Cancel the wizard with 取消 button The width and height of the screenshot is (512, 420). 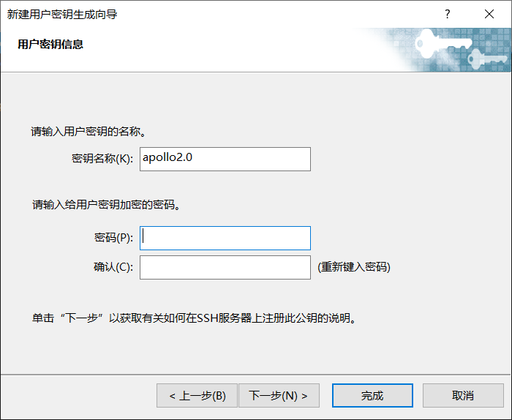463,396
